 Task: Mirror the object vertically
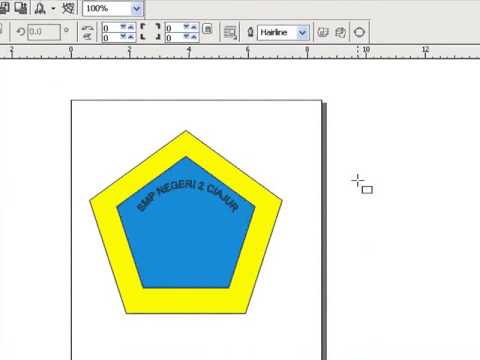coord(88,36)
